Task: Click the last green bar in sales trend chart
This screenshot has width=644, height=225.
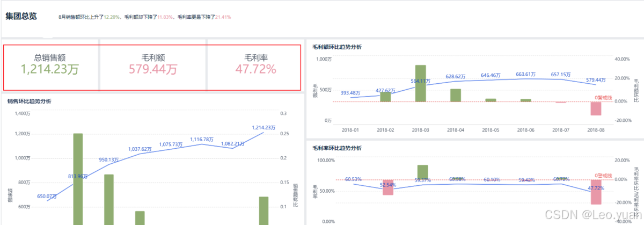Action: click(264, 211)
